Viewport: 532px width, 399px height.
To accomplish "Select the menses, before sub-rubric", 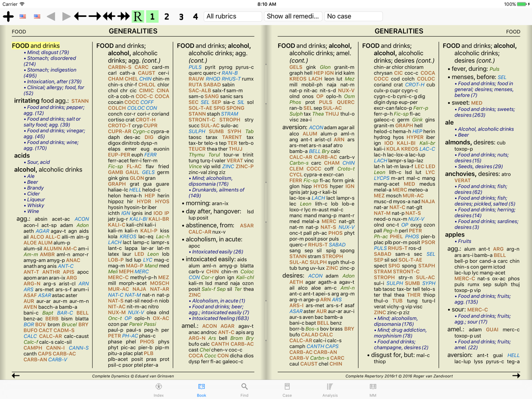I will click(474, 77).
